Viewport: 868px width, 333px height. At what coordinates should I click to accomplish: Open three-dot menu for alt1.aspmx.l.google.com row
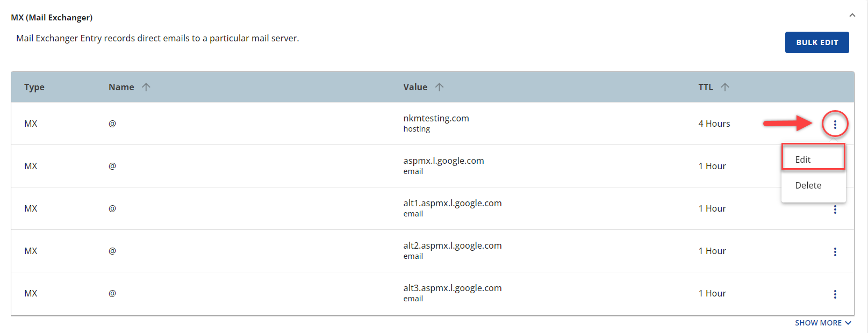coord(835,209)
